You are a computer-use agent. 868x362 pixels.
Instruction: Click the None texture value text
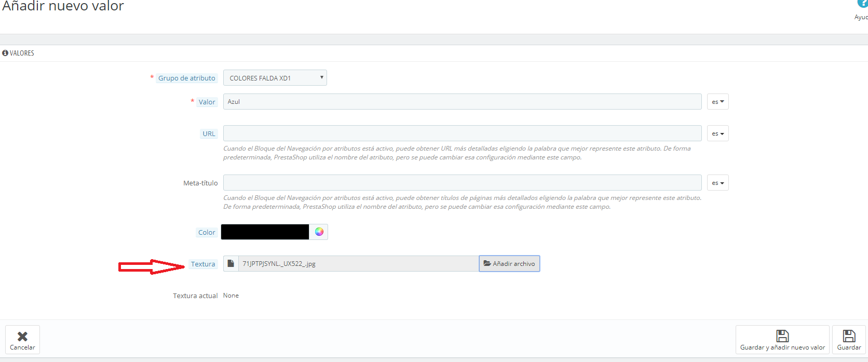231,296
